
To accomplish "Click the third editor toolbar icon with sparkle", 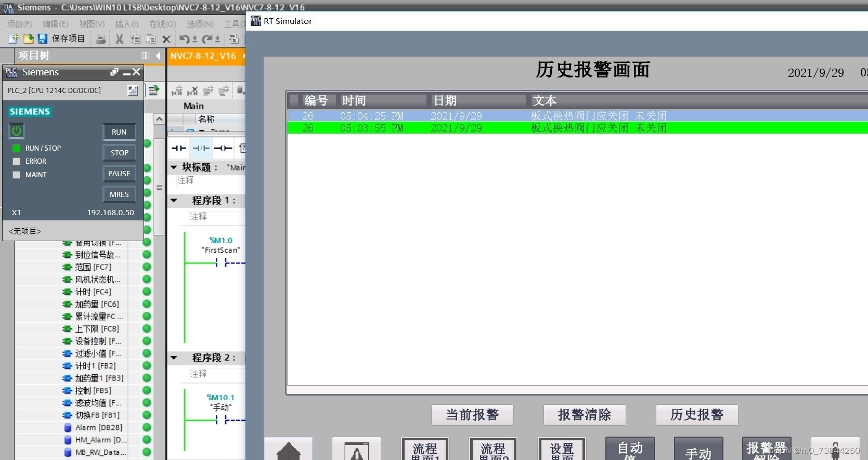I will (208, 91).
